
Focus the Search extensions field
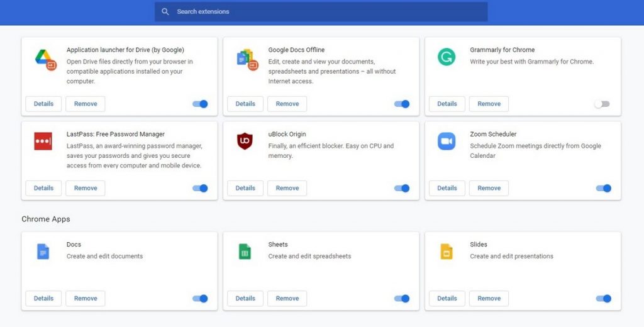point(327,11)
